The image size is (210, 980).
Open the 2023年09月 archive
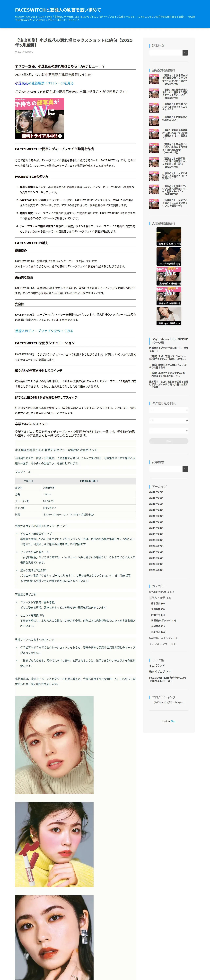click(156, 564)
